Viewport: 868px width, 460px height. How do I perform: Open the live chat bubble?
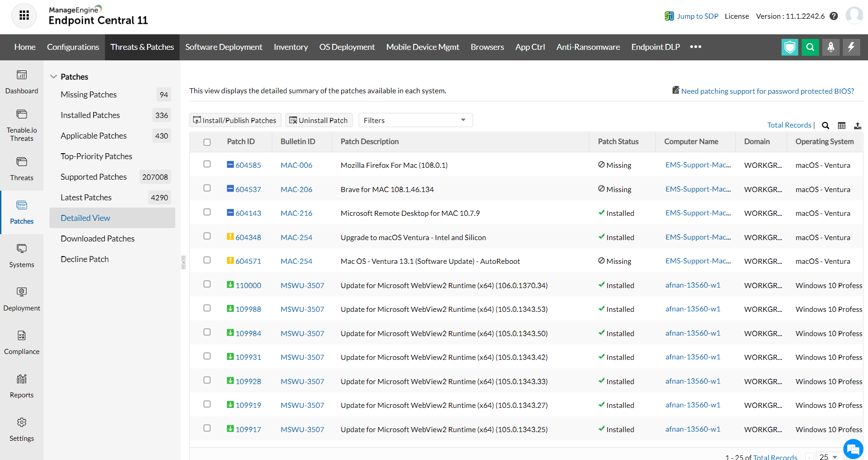[853, 449]
